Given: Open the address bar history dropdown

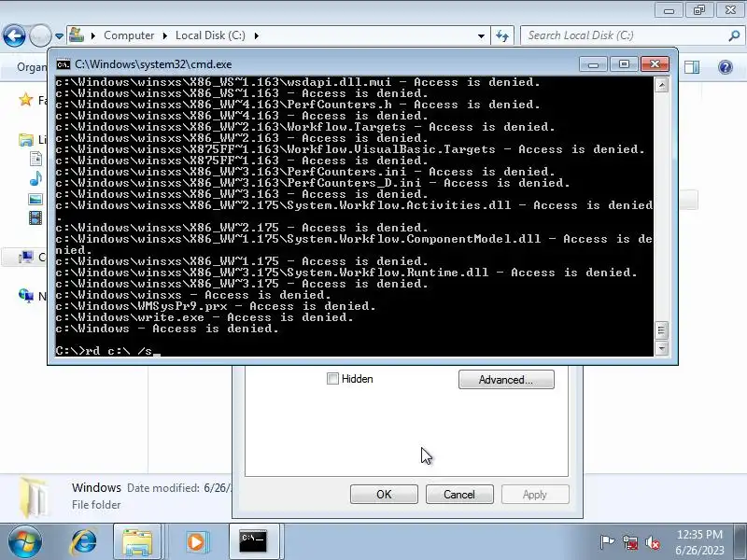Looking at the screenshot, I should pos(481,35).
